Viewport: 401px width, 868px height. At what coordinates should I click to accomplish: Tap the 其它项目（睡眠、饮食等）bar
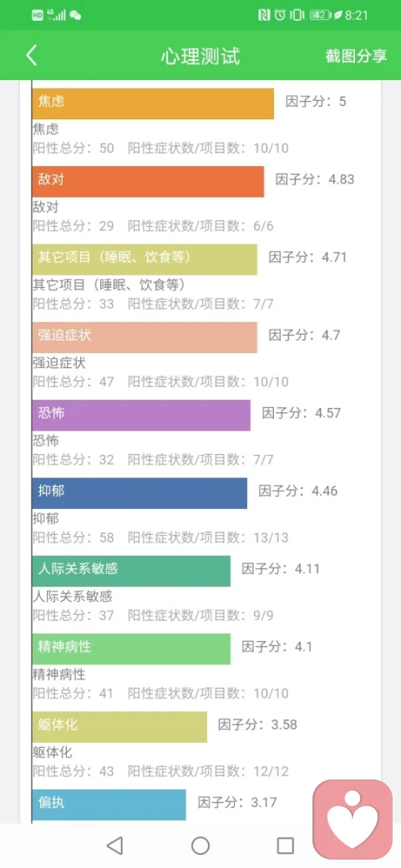pyautogui.click(x=145, y=260)
